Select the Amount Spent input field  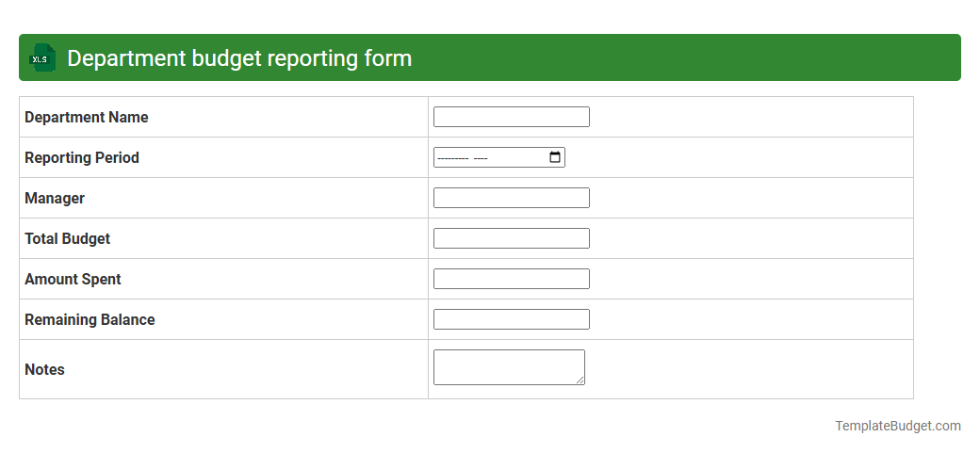512,279
